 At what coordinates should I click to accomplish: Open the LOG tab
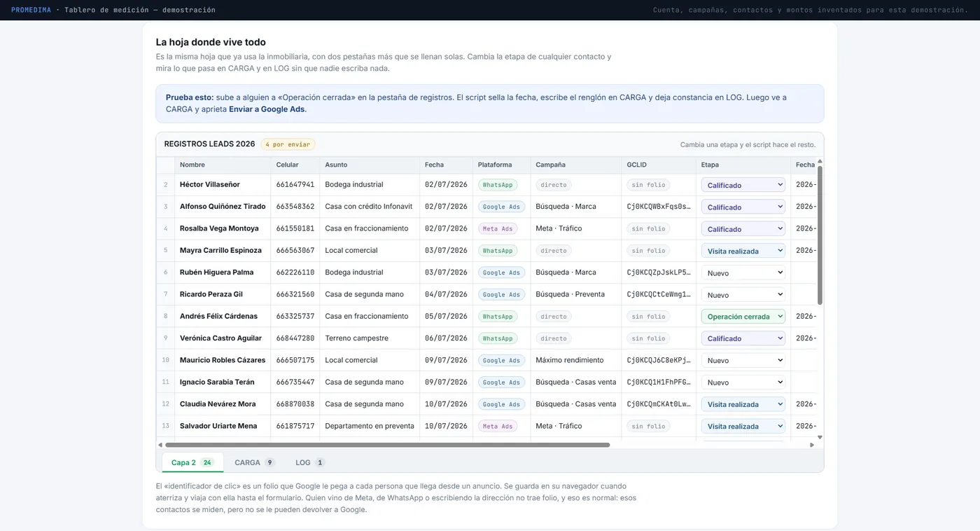[309, 462]
